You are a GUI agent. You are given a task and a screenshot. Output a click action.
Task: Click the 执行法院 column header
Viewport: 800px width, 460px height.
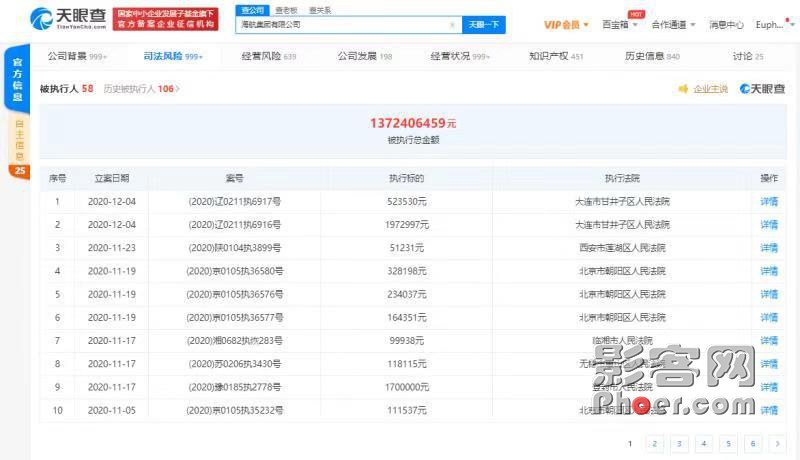click(622, 178)
